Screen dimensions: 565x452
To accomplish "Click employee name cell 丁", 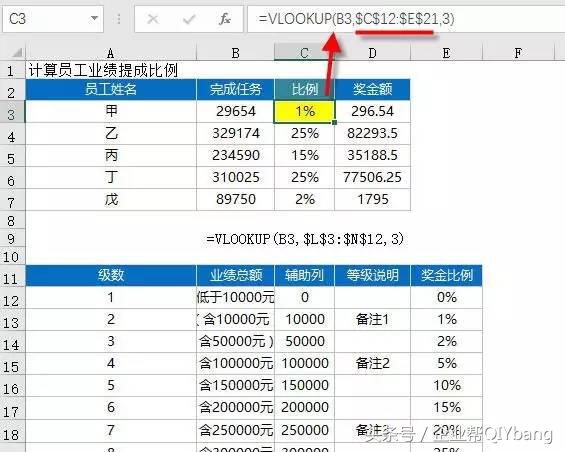I will click(111, 177).
